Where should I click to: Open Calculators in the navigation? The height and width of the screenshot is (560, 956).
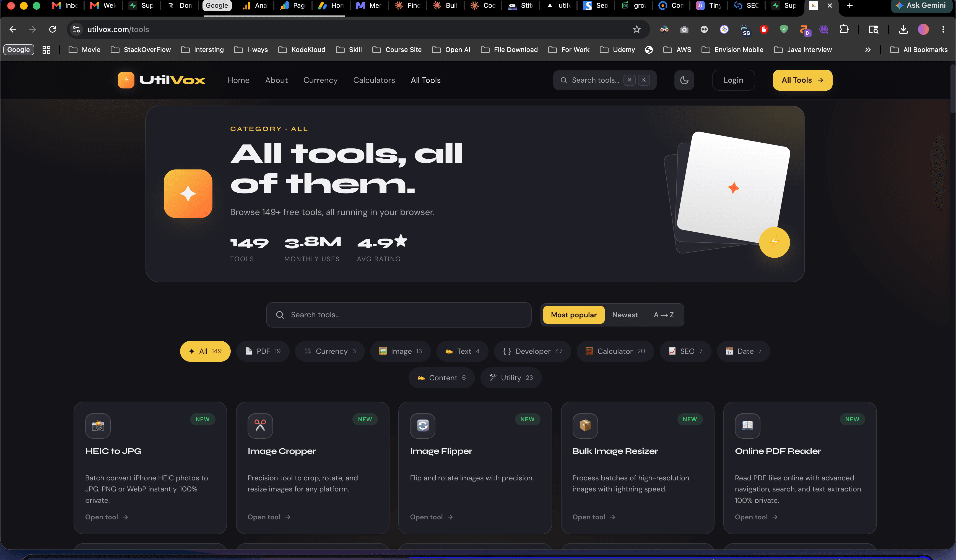click(374, 80)
